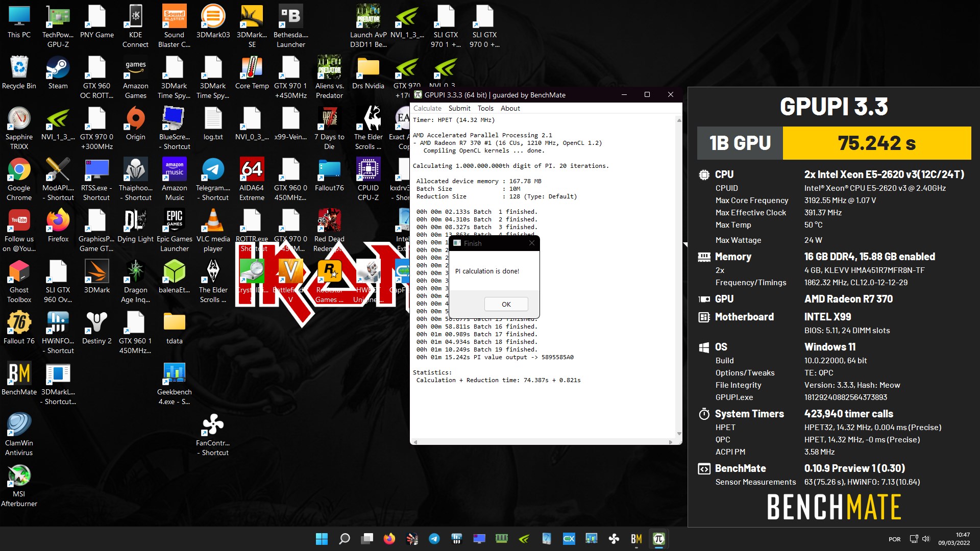
Task: Maximize the GPUPI window
Action: click(647, 94)
